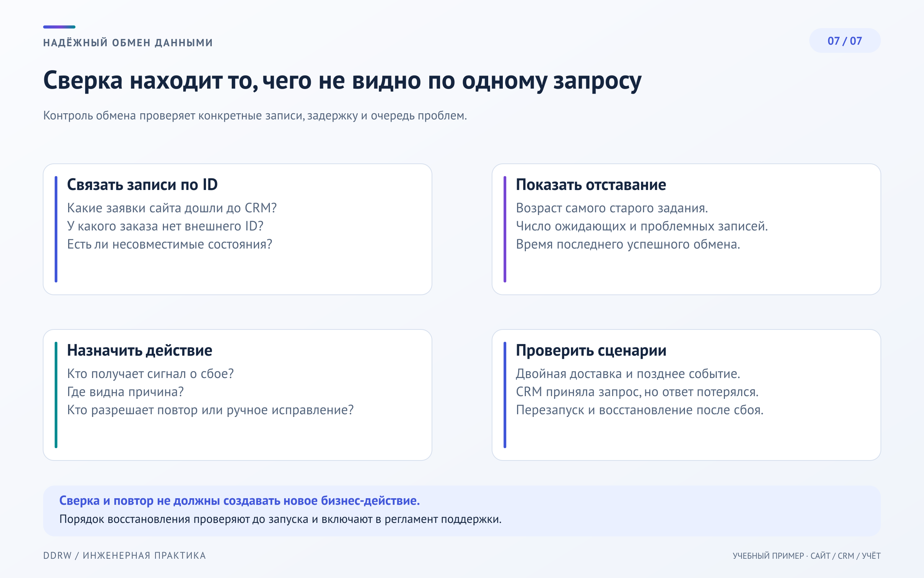Click the card heading Показать отставание
This screenshot has width=924, height=578.
(x=591, y=185)
